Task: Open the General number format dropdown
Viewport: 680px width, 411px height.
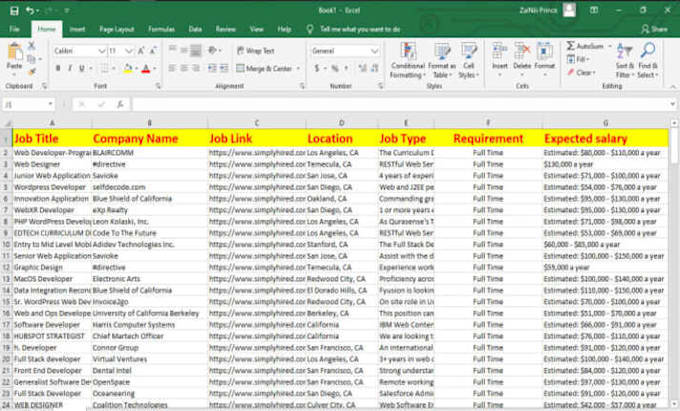Action: (x=375, y=51)
